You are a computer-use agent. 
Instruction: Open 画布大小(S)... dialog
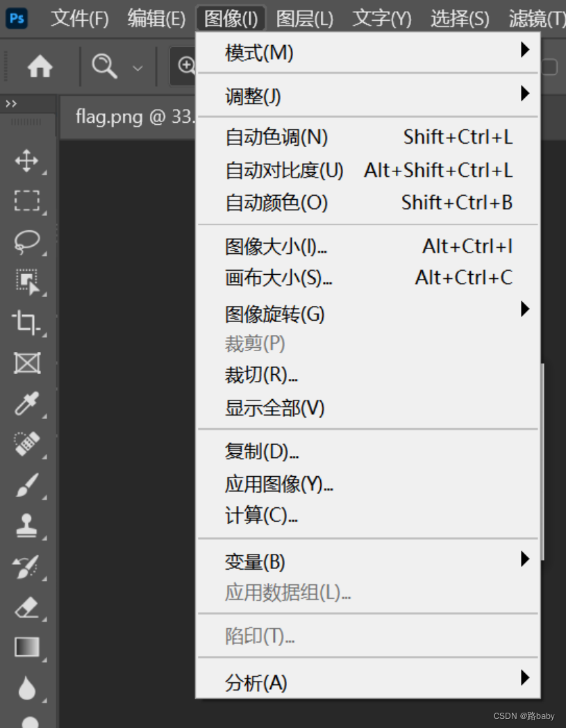click(368, 278)
